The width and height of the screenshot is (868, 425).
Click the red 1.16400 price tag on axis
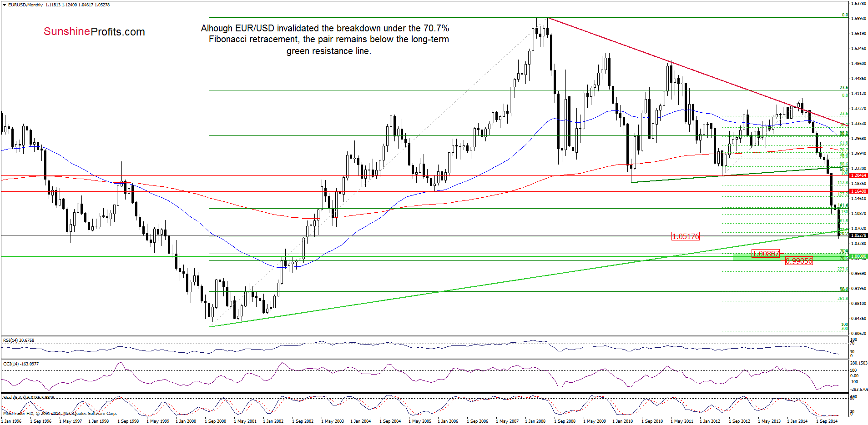[x=858, y=191]
